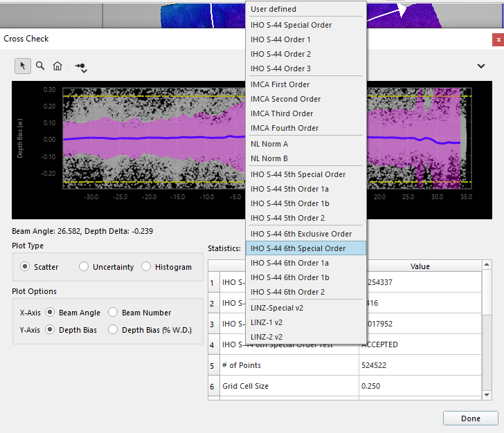The width and height of the screenshot is (504, 433).
Task: Choose IMCA First Order standard
Action: pyautogui.click(x=280, y=84)
